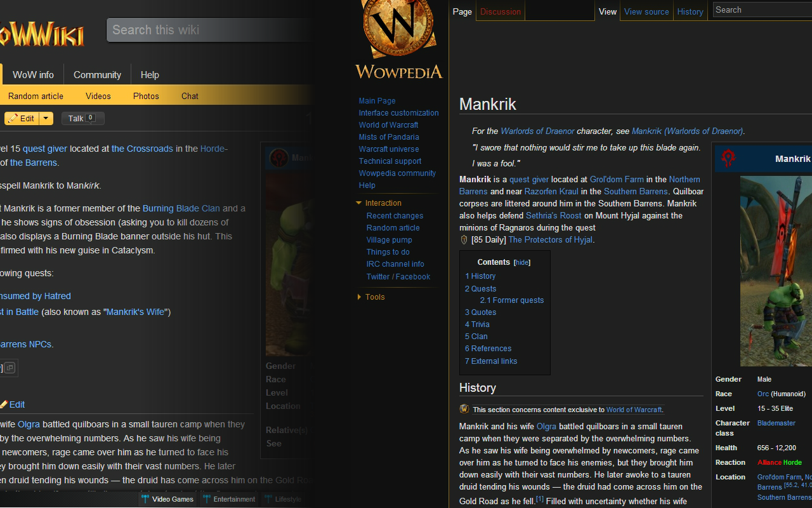The image size is (812, 508).
Task: Click the [1] reference superscript
Action: click(x=540, y=500)
